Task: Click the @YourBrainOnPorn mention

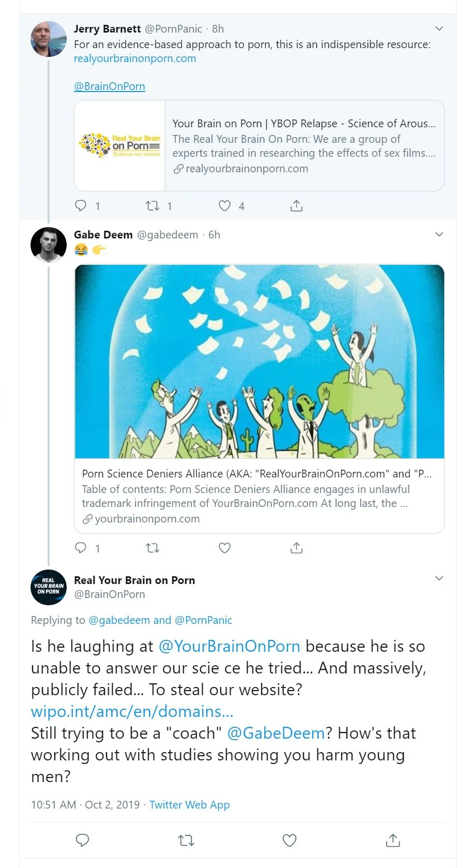Action: click(229, 647)
